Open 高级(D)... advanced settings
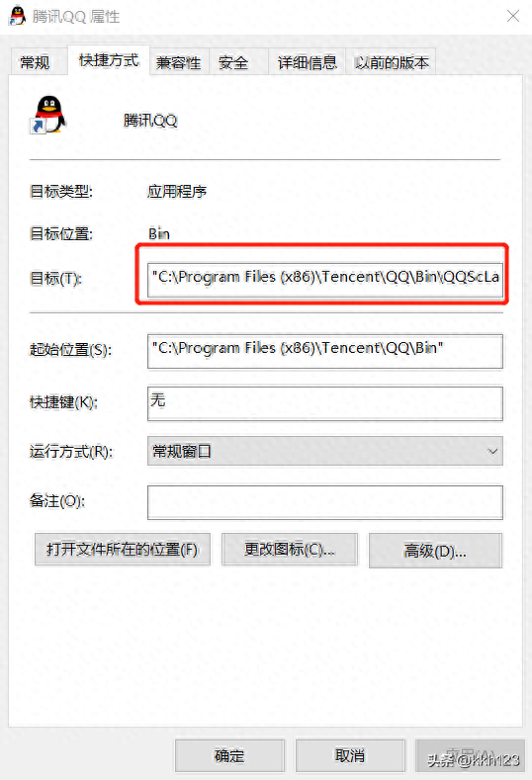 coord(435,551)
